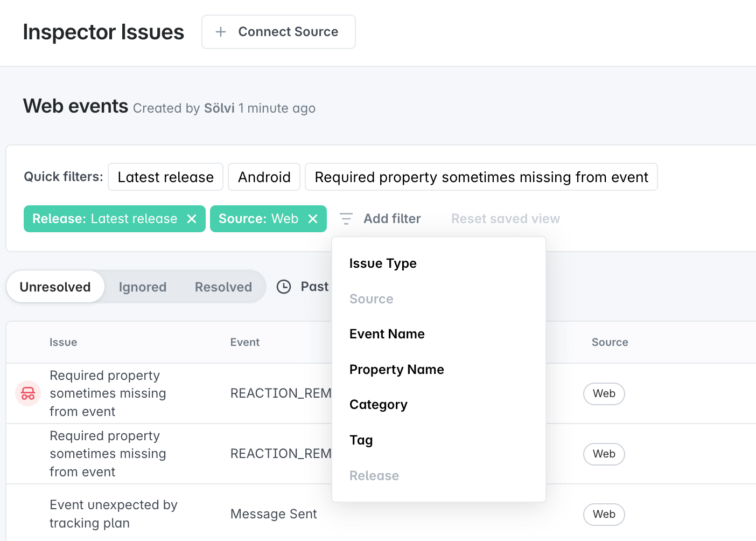Open the Add filter dropdown

point(391,219)
